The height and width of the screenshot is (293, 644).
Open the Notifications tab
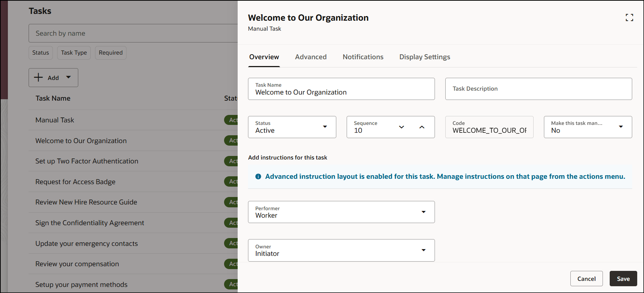tap(363, 57)
